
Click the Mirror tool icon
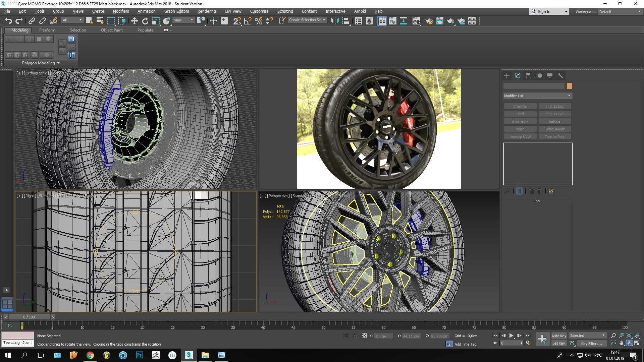pyautogui.click(x=334, y=21)
